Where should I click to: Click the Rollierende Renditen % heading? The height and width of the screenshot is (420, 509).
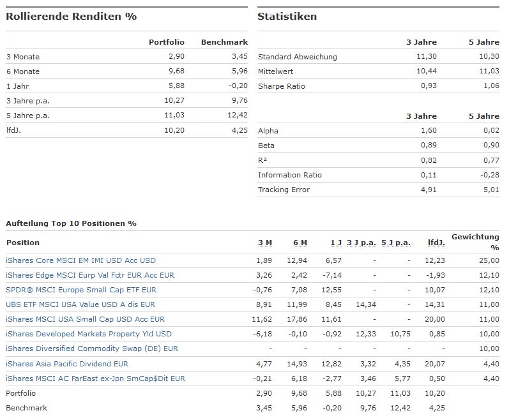[x=71, y=17]
